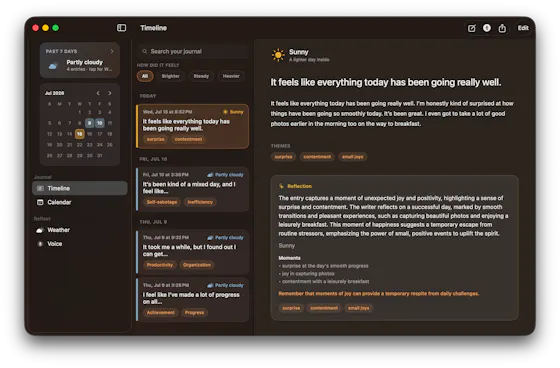This screenshot has width=560, height=368.
Task: Open entry I feel like I've made progress
Action: tap(192, 300)
